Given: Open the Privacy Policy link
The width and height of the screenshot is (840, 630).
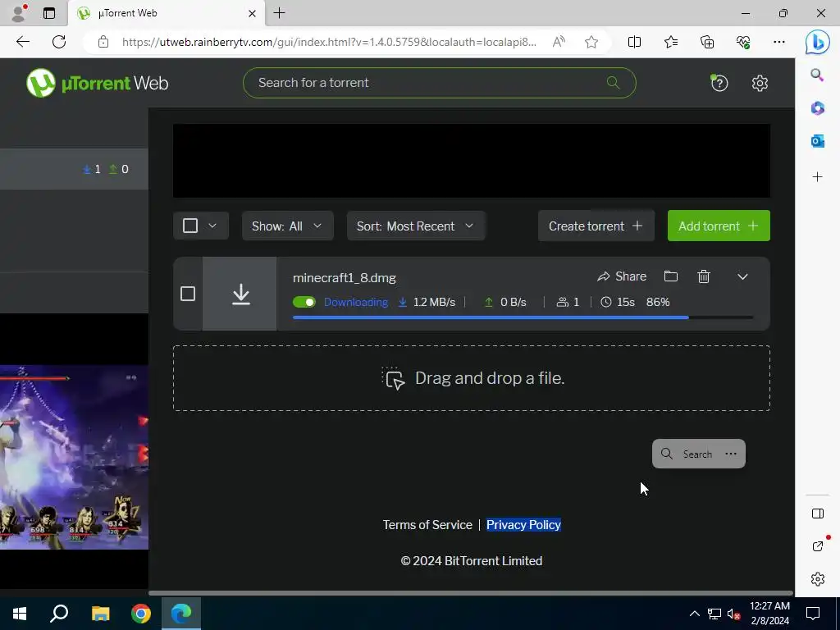Looking at the screenshot, I should [523, 525].
